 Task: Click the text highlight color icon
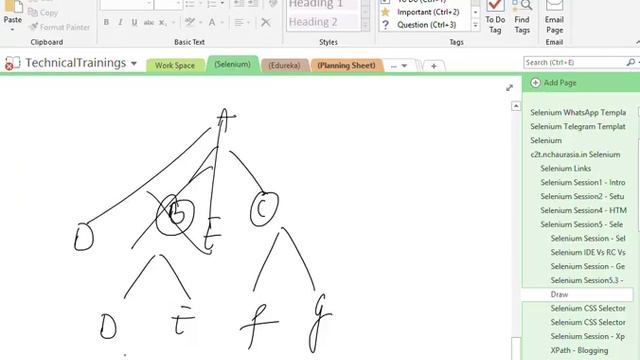[x=190, y=22]
